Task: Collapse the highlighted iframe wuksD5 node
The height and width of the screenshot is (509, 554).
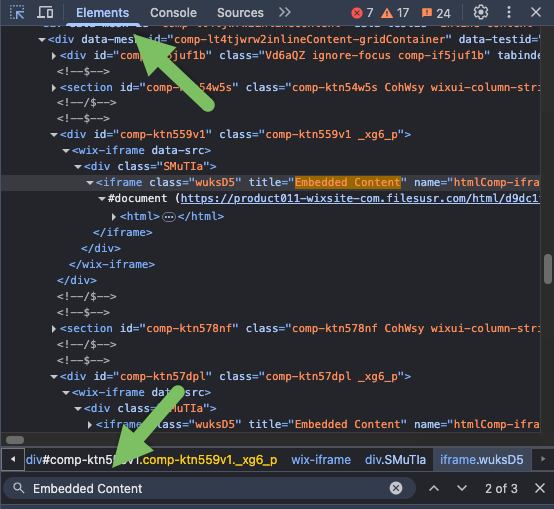Action: pyautogui.click(x=90, y=183)
